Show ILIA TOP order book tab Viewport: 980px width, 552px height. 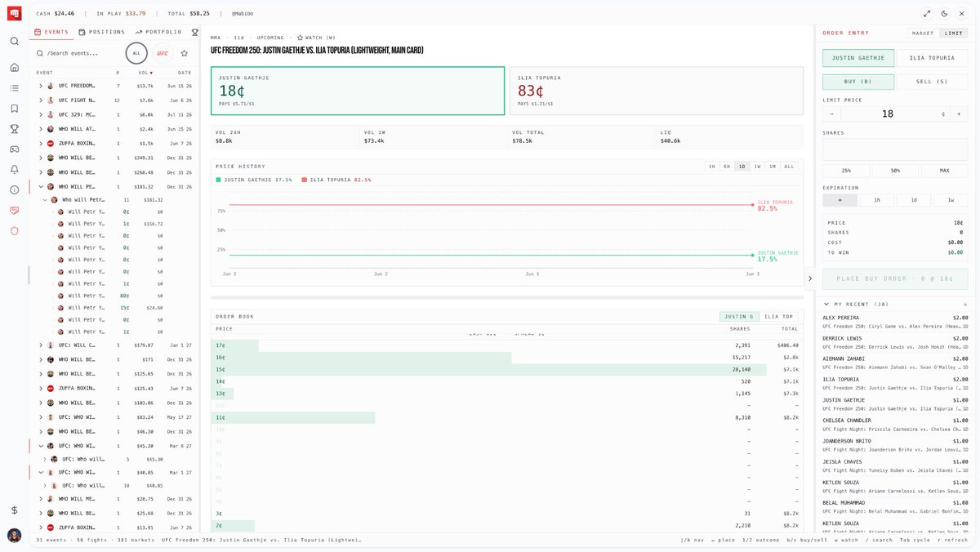pos(778,317)
